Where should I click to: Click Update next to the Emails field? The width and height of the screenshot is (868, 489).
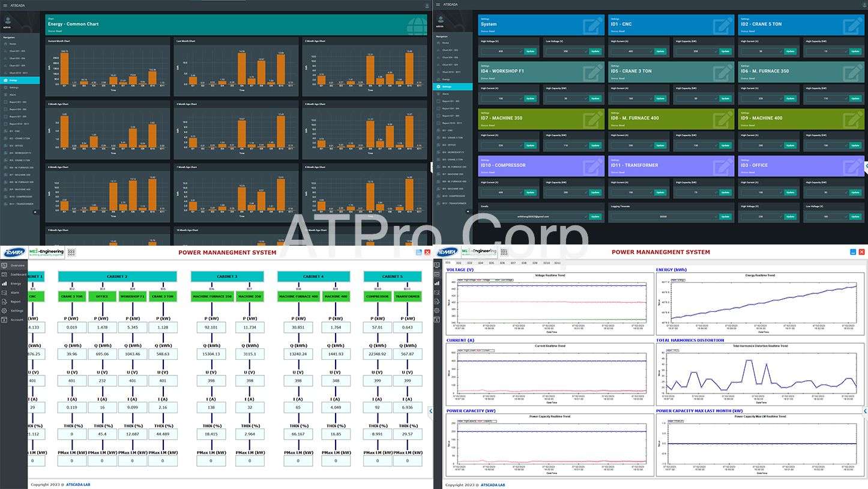tap(595, 216)
